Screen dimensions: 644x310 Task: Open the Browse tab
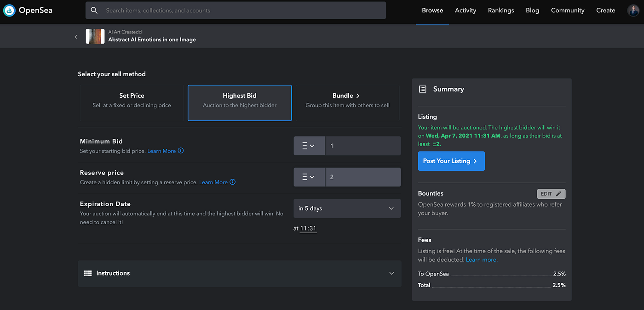pyautogui.click(x=432, y=11)
